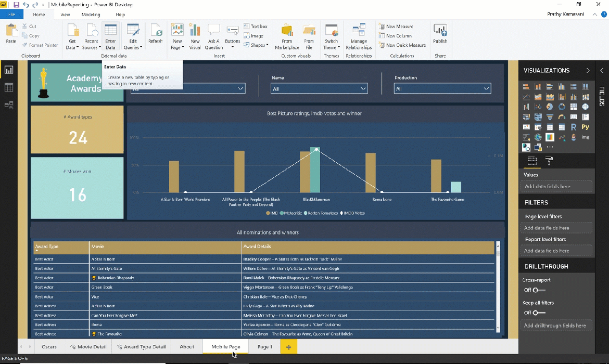Screen dimensions: 609x364
Task: Switch to Model relationships view in sidebar
Action: coord(8,105)
